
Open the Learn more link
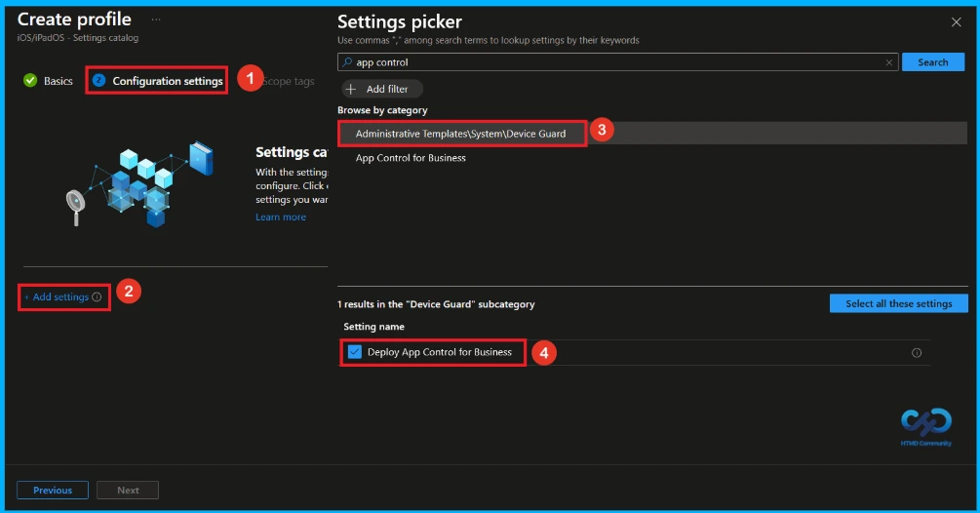[x=281, y=217]
